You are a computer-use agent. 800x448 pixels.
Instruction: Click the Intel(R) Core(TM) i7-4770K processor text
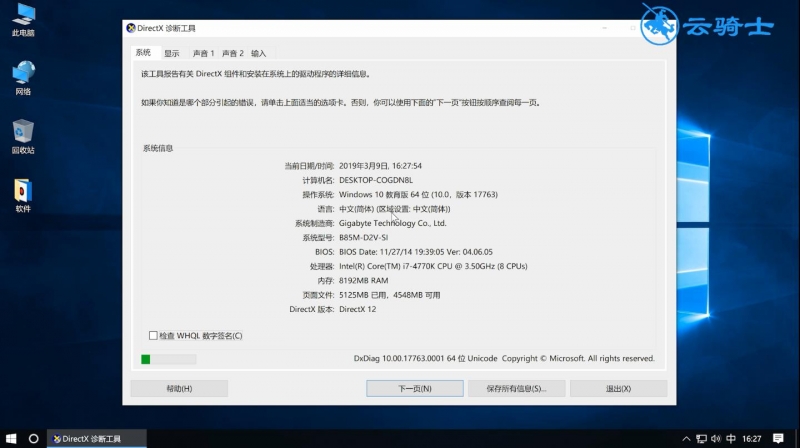(x=433, y=266)
